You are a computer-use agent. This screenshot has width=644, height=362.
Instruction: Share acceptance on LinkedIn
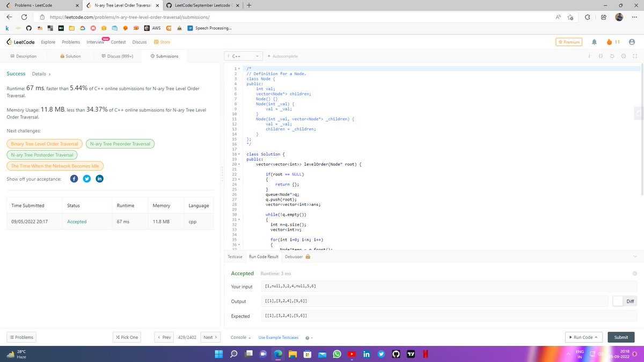[99, 179]
